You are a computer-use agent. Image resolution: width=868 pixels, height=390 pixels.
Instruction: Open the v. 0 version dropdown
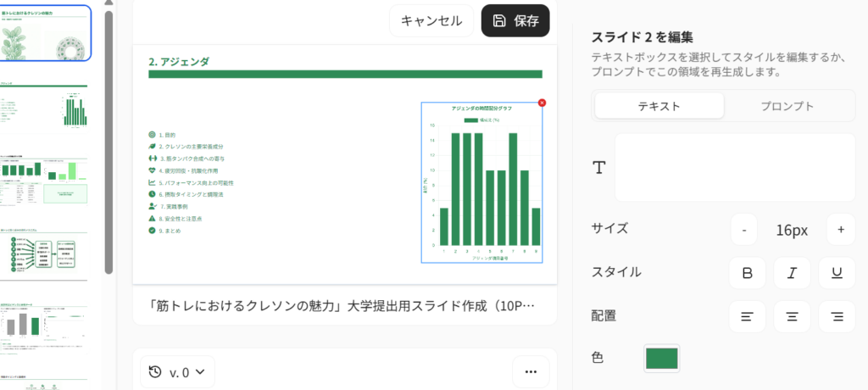point(178,371)
